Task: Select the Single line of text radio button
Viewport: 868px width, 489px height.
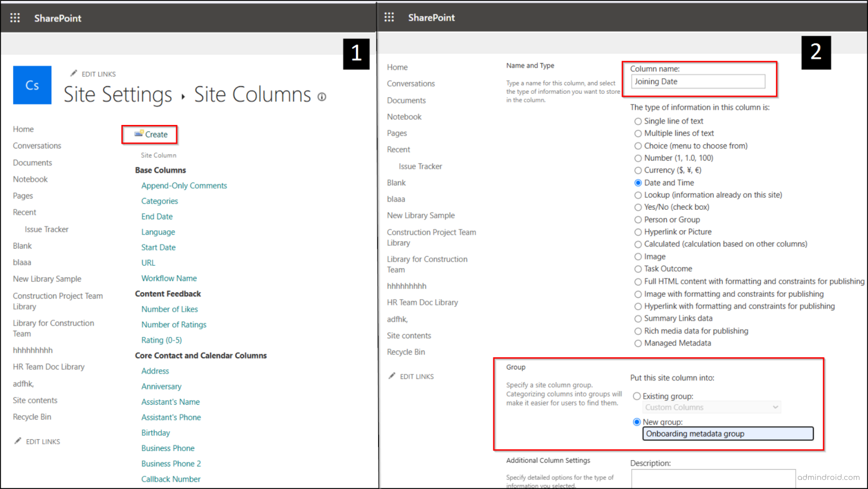Action: [x=637, y=120]
